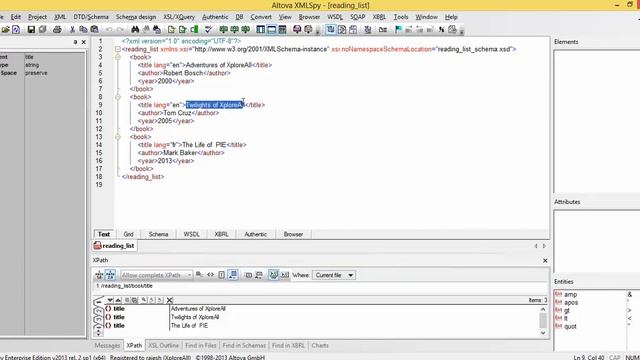Open the main toolbar overflow arrow
The image size is (640, 360).
coord(318,31)
